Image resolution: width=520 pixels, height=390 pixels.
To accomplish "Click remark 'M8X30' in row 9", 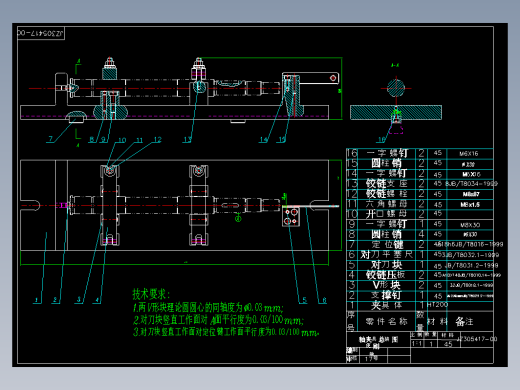I will pyautogui.click(x=470, y=225).
